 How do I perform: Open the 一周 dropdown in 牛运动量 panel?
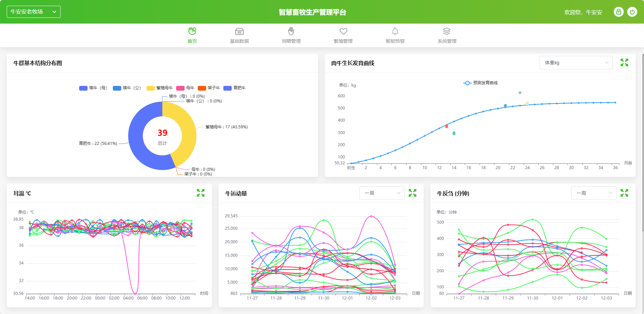pos(382,193)
